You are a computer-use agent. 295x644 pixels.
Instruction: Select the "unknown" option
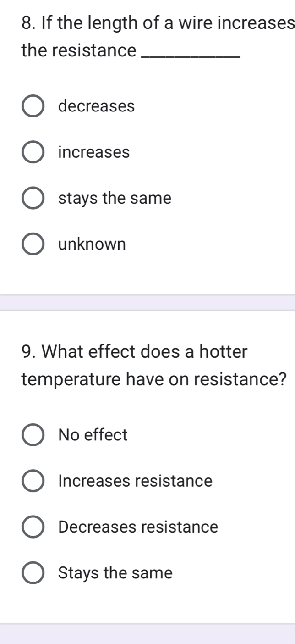point(33,244)
